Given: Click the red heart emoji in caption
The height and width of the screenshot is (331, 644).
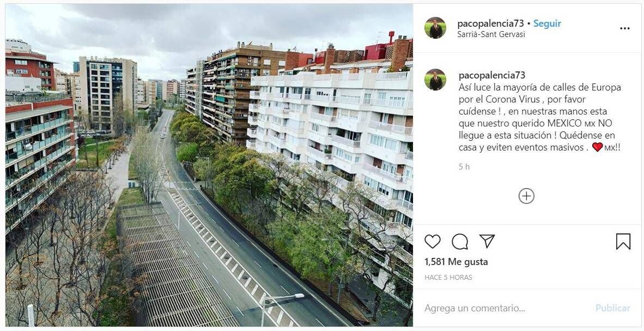Looking at the screenshot, I should tap(597, 147).
